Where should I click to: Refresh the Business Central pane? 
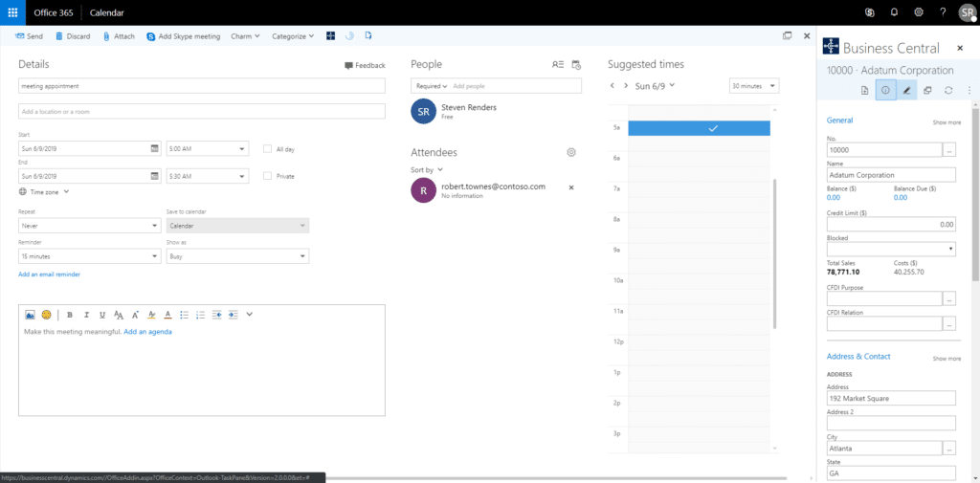(x=948, y=90)
